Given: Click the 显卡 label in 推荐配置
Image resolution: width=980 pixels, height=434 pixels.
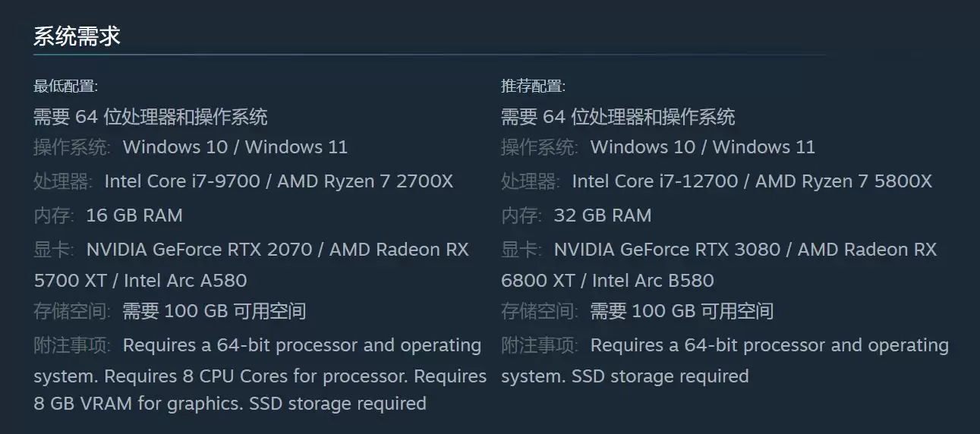Looking at the screenshot, I should pyautogui.click(x=522, y=250).
